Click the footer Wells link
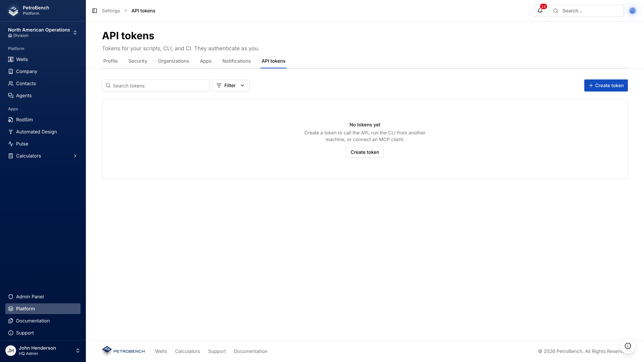This screenshot has width=644, height=362. tap(161, 351)
